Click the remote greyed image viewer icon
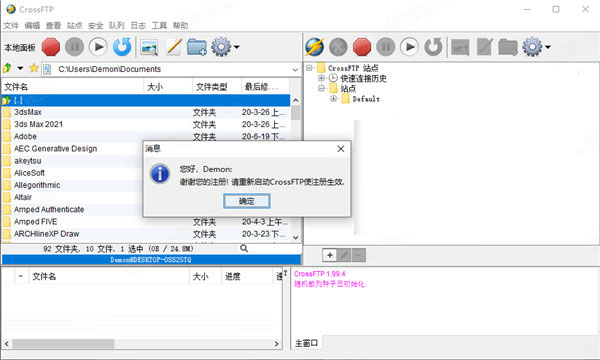The image size is (600, 360). 460,47
